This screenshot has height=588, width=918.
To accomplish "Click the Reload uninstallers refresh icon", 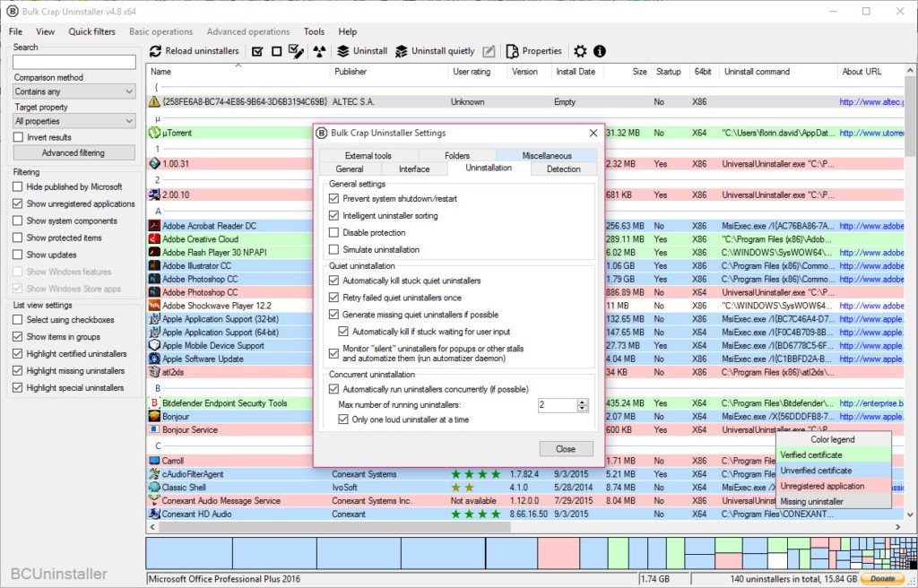I will 155,51.
